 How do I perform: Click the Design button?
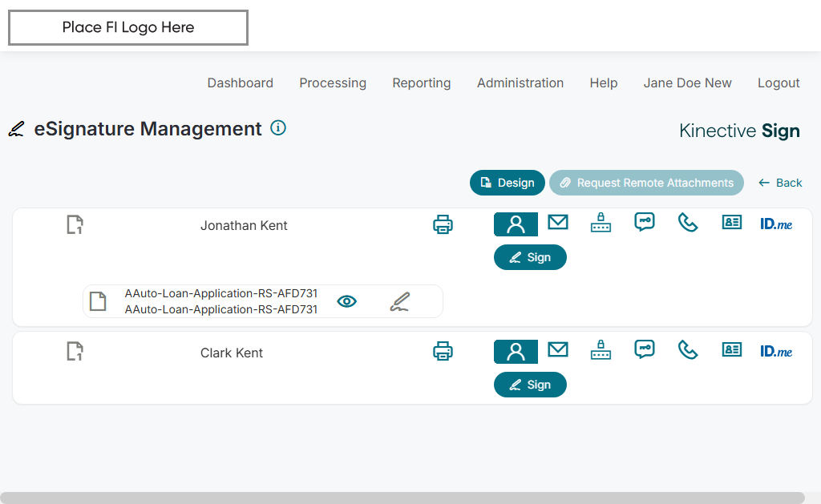(508, 183)
